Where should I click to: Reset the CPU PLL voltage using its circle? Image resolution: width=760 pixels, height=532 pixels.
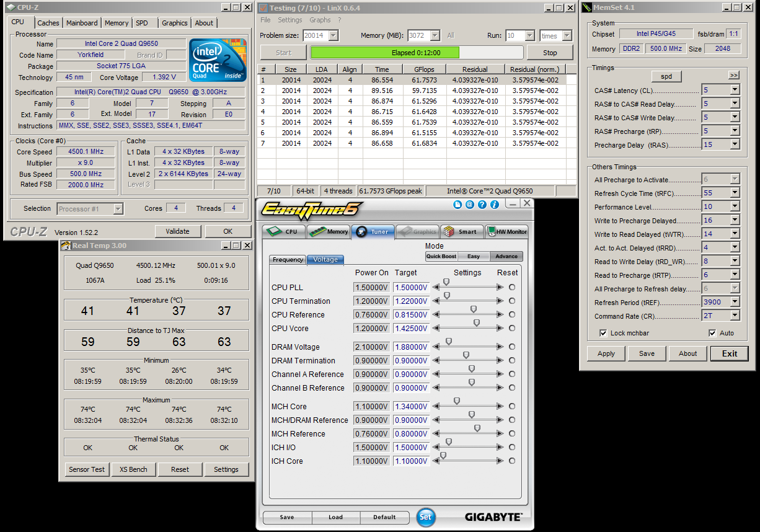coord(512,287)
